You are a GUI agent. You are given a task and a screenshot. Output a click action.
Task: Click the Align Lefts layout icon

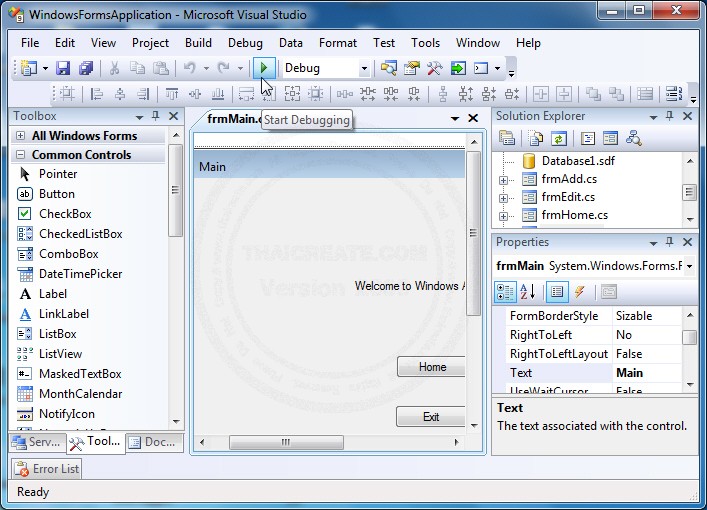pos(96,94)
